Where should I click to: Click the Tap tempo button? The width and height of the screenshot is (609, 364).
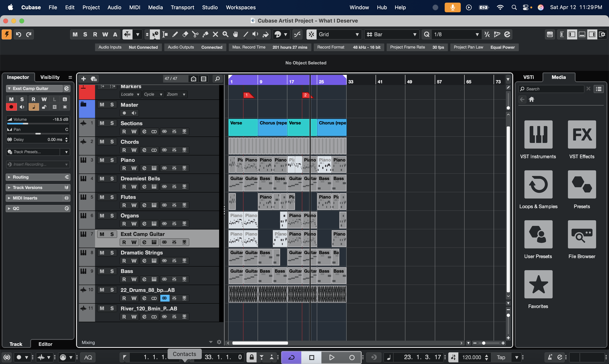pyautogui.click(x=501, y=357)
